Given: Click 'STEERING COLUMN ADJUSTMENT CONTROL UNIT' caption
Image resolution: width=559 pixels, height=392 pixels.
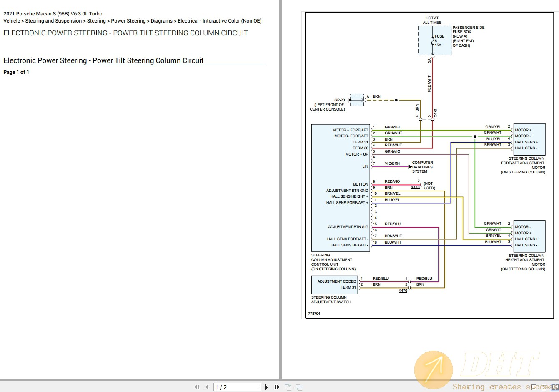Looking at the screenshot, I should click(333, 262).
